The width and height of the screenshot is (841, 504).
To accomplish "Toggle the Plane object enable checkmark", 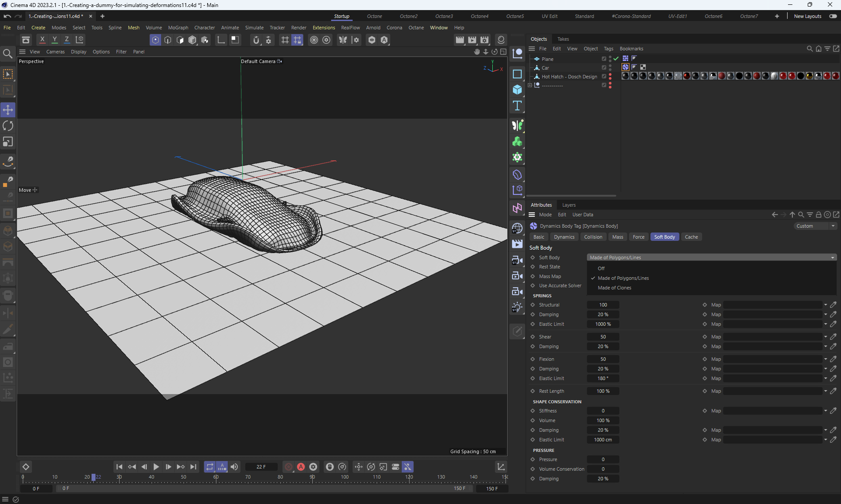I will [x=616, y=59].
